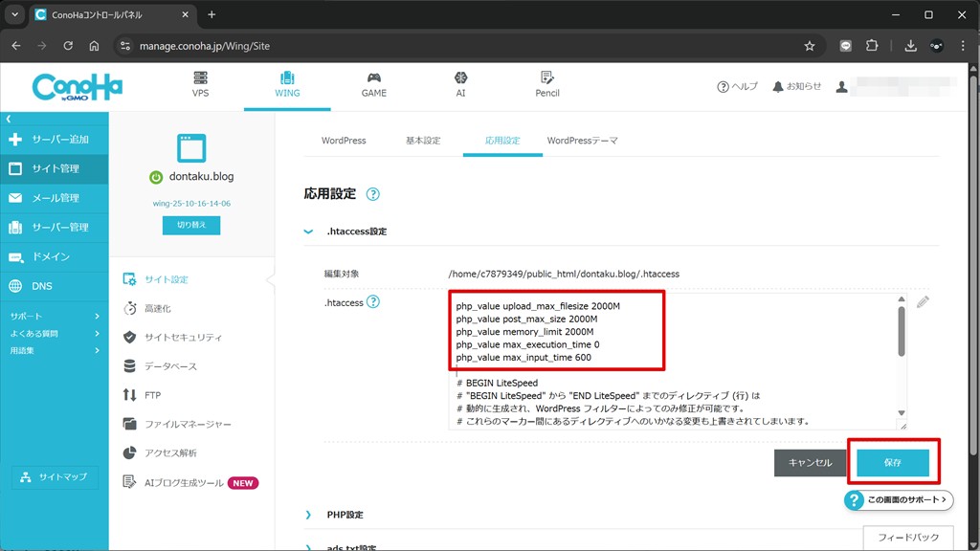Click the 保存 save button
This screenshot has width=980, height=551.
click(893, 463)
